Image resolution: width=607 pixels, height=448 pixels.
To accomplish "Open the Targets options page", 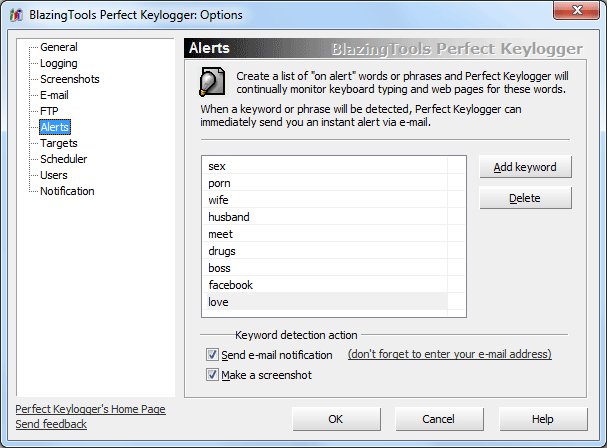I will [x=59, y=143].
